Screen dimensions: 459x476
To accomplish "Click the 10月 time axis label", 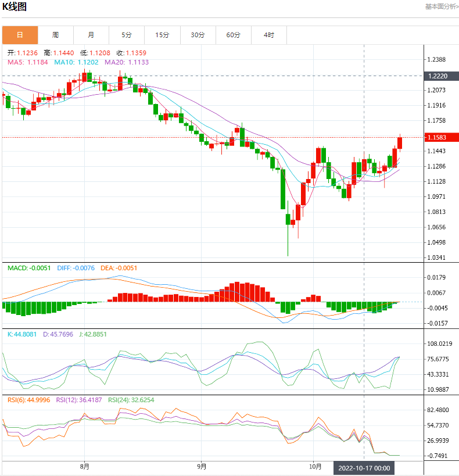I will coord(315,466).
